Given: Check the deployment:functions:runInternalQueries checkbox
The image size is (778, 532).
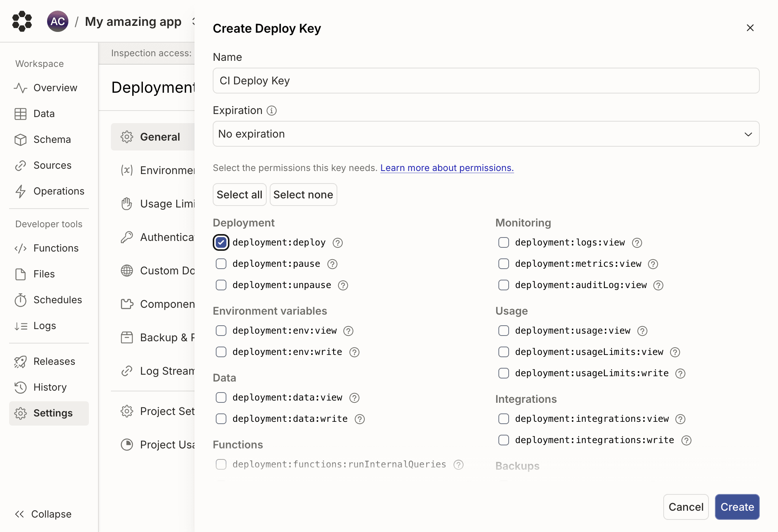Looking at the screenshot, I should 221,464.
